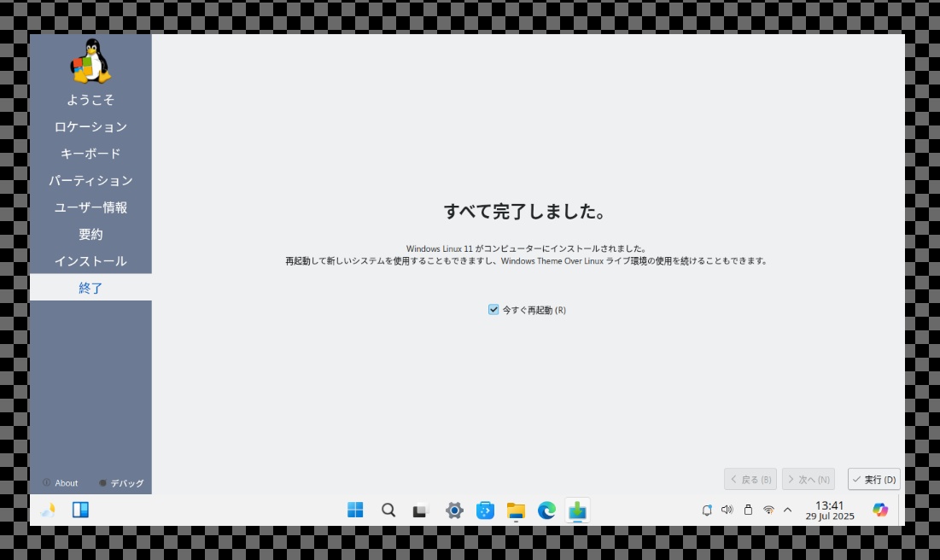
Task: Select the ユーザー情報 step in sidebar
Action: [x=90, y=208]
